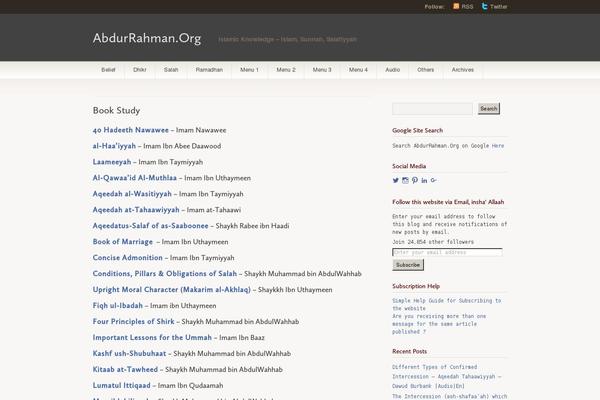Open the Kitaab at-Tawheed link
The height and width of the screenshot is (400, 600).
[125, 369]
